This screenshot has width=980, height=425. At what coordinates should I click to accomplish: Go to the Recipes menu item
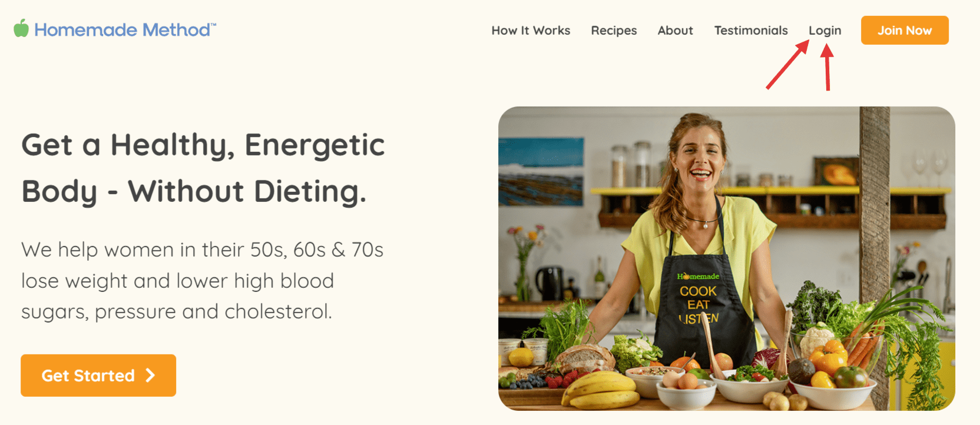[x=614, y=31]
